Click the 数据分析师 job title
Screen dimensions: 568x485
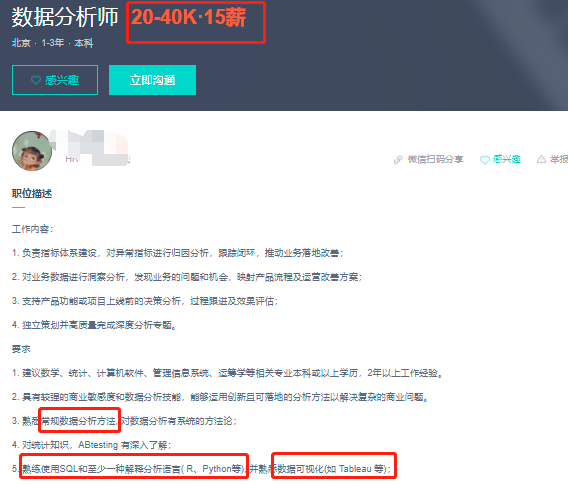[x=65, y=17]
